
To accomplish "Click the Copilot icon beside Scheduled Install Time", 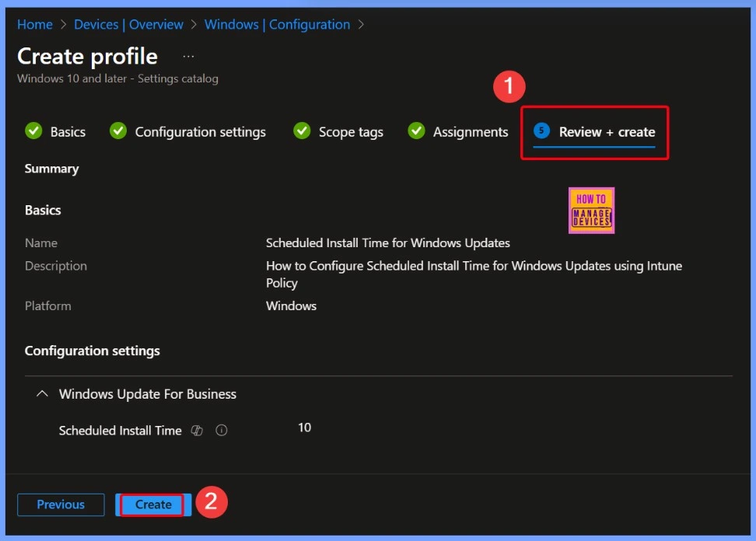I will tap(197, 430).
